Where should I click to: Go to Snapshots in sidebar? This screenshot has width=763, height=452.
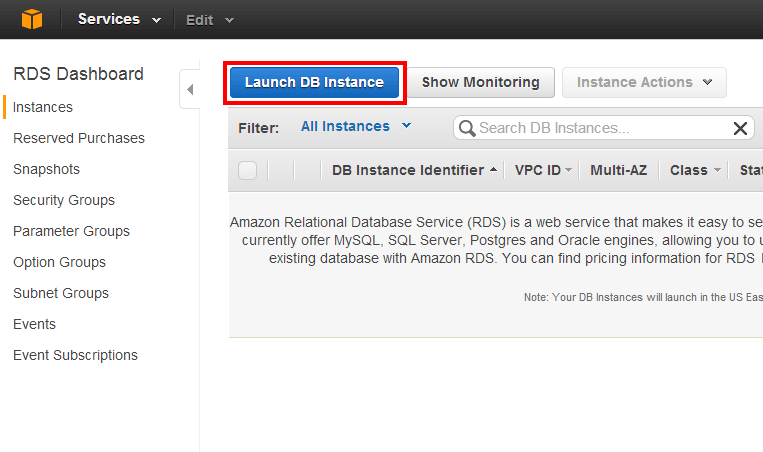(x=46, y=169)
